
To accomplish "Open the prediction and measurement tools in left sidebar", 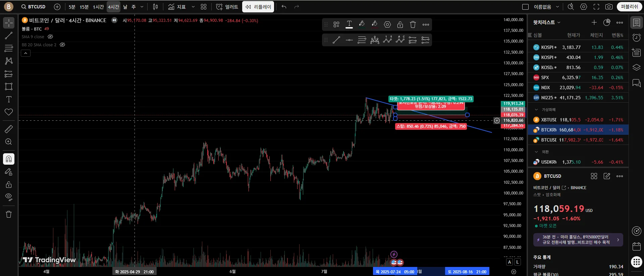I will [9, 74].
